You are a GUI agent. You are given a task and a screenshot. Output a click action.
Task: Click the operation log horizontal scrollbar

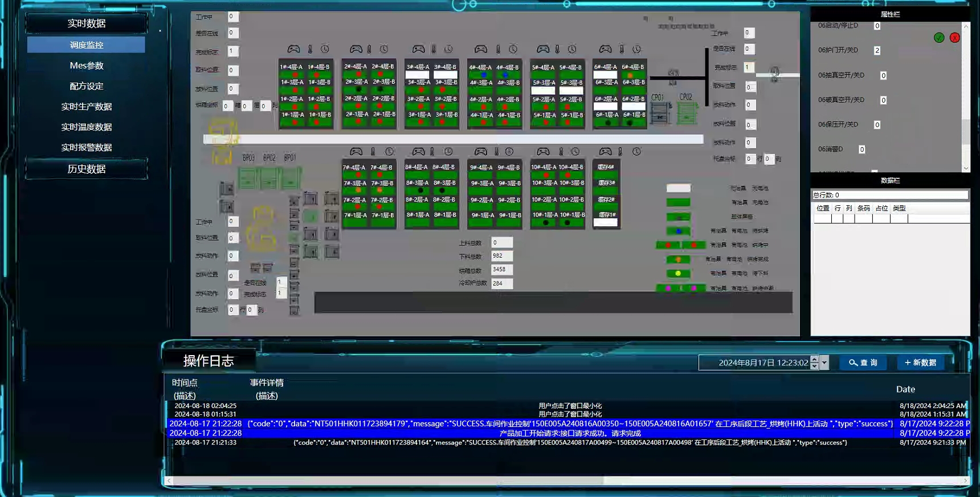coord(387,480)
